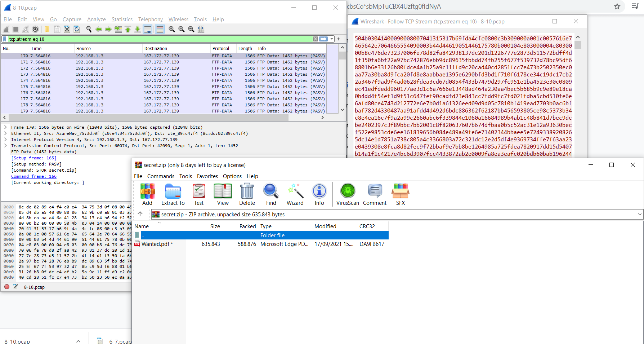Open WinRAR Favorites menu
This screenshot has height=344, width=644.
[207, 176]
